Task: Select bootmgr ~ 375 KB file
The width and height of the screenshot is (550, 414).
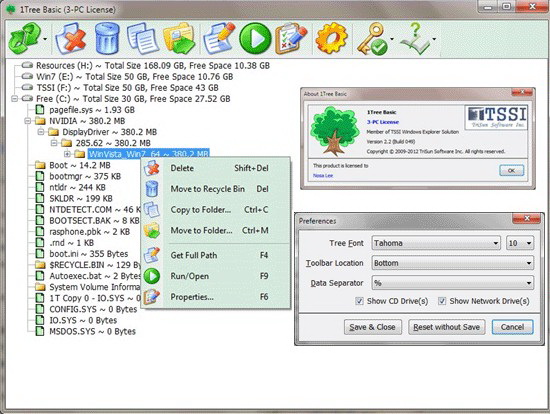Action: 78,176
